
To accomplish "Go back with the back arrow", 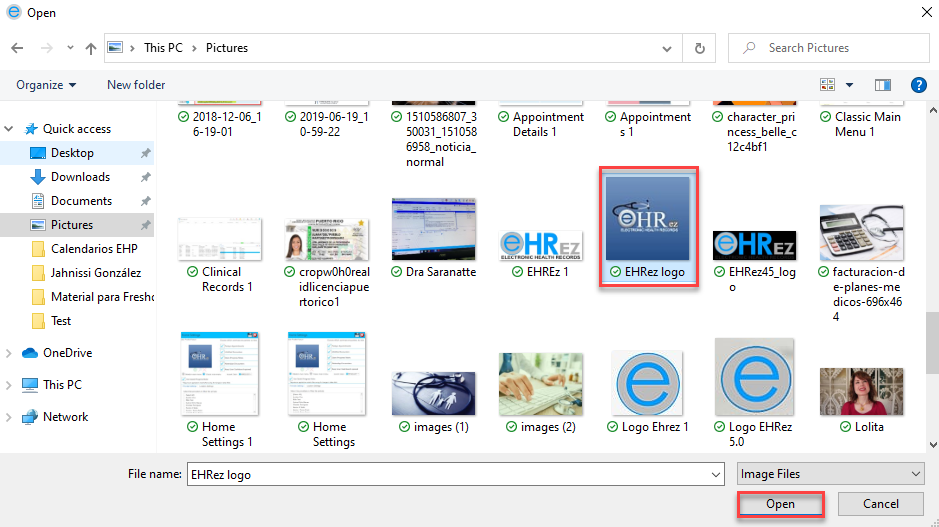I will coord(17,48).
